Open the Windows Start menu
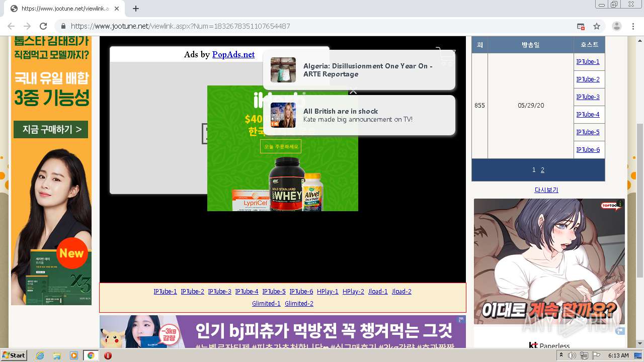 click(14, 355)
